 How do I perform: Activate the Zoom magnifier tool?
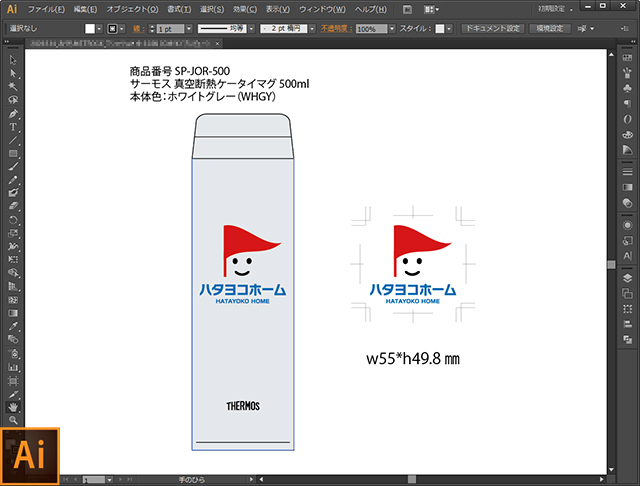[13, 420]
